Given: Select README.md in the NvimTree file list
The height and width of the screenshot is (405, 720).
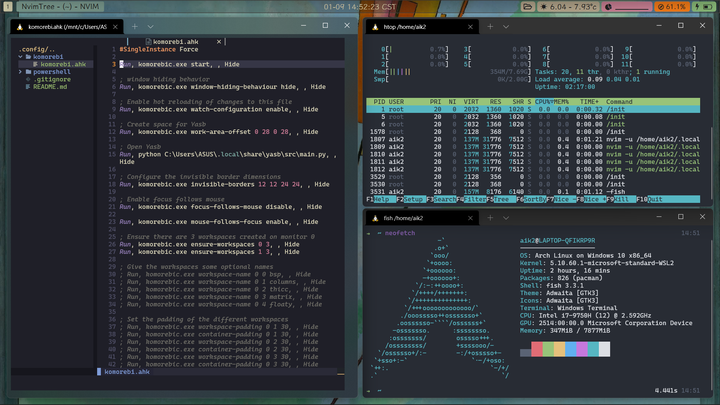Looking at the screenshot, I should 50,87.
